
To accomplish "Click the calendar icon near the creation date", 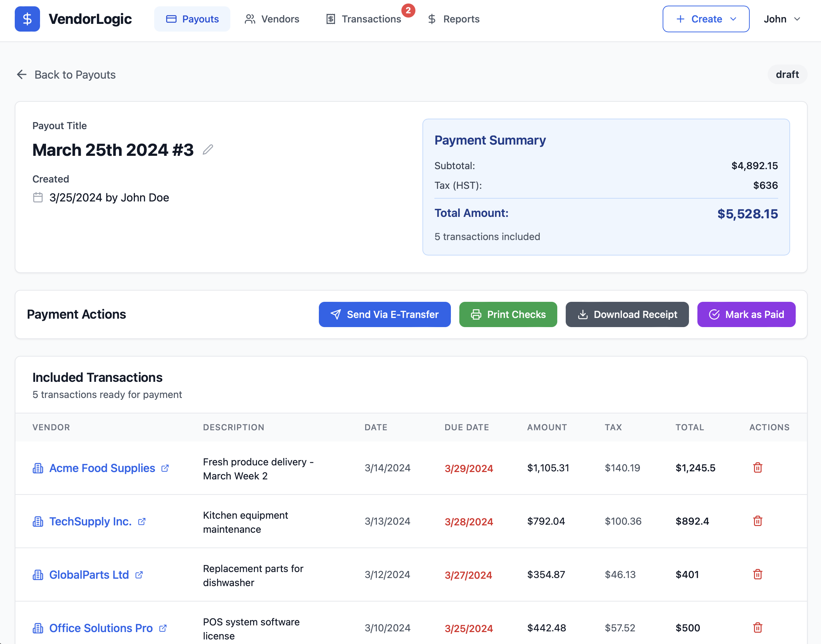I will (x=37, y=197).
